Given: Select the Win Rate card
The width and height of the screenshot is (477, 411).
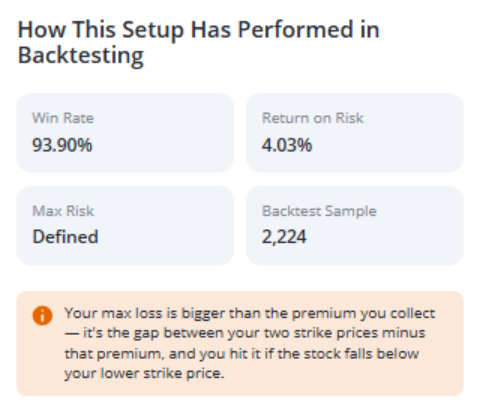Looking at the screenshot, I should point(125,133).
